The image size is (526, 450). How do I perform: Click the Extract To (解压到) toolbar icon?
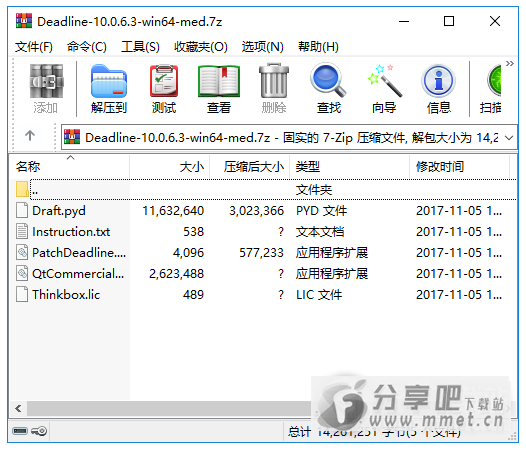pos(109,82)
